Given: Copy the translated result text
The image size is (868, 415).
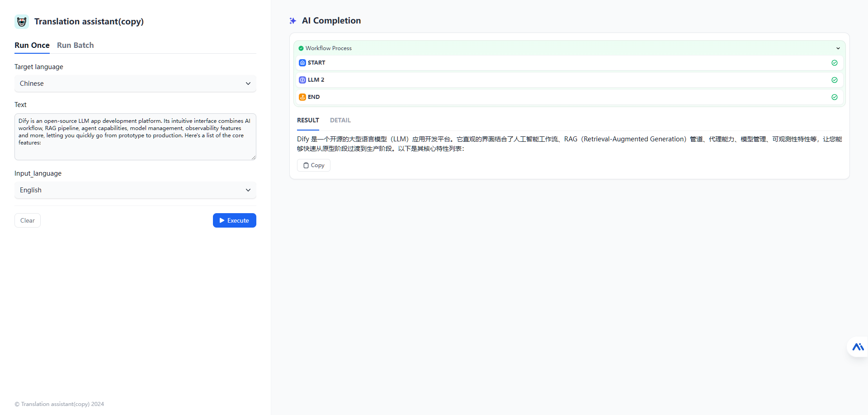Looking at the screenshot, I should tap(314, 165).
